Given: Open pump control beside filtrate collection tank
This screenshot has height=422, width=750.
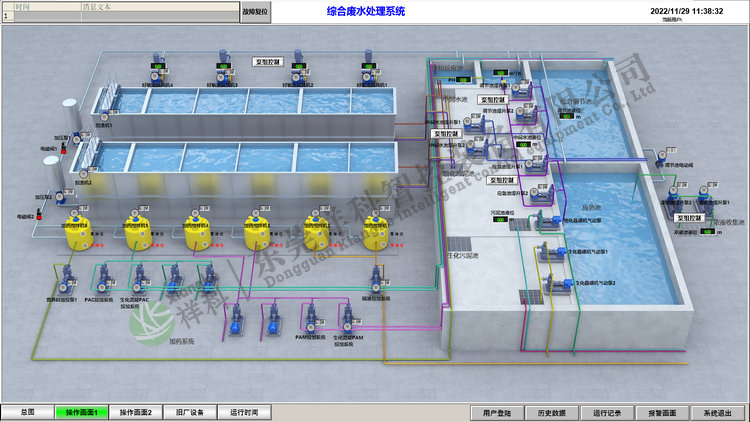Looking at the screenshot, I should 691,217.
